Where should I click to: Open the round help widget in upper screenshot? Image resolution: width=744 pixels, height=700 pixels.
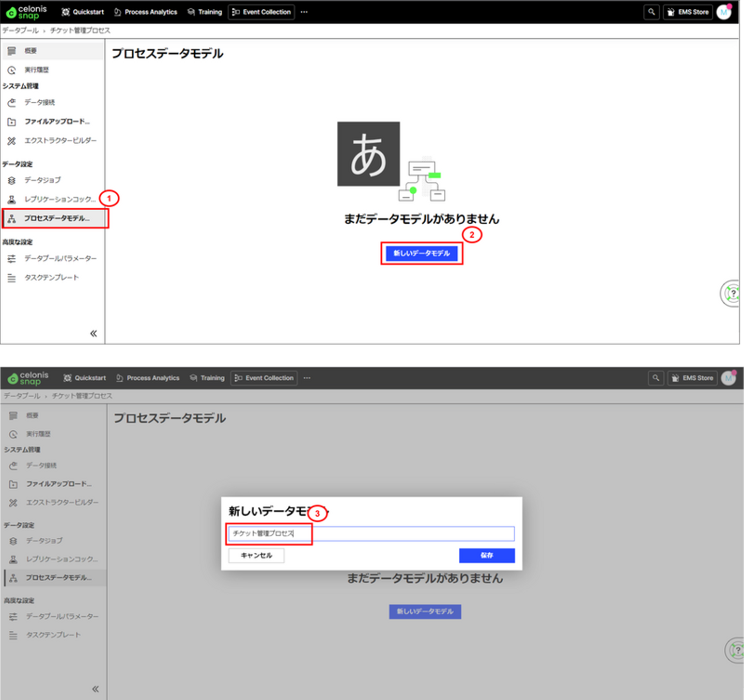click(x=731, y=293)
